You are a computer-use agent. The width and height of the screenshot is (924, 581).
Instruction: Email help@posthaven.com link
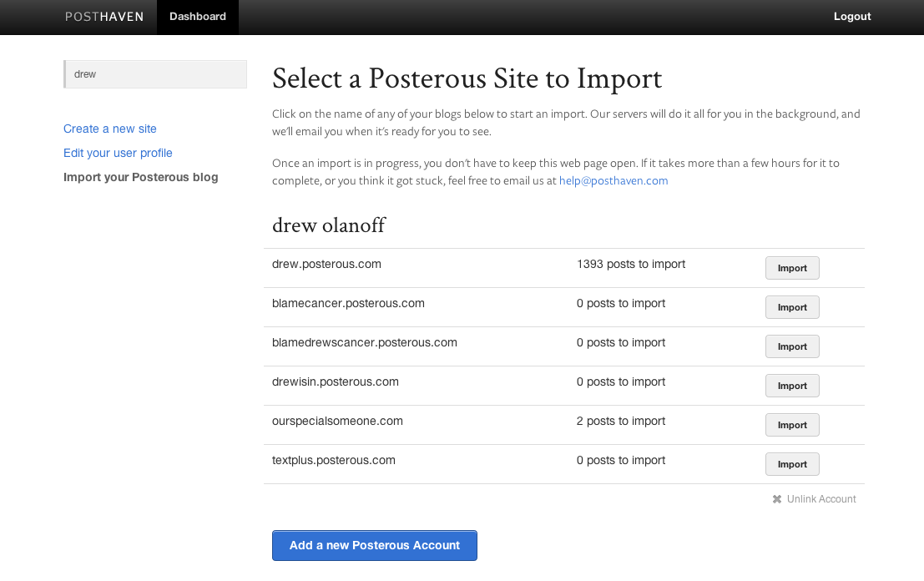[613, 180]
